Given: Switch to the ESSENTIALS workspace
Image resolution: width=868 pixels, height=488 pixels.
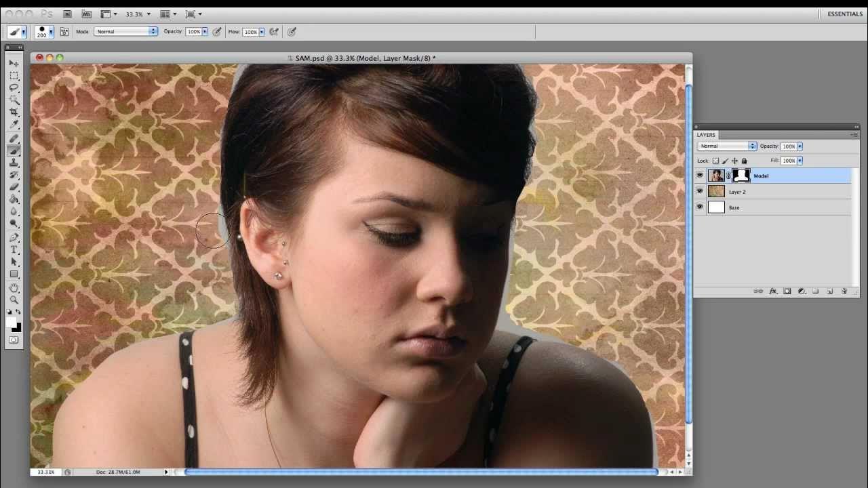Looking at the screenshot, I should 844,14.
